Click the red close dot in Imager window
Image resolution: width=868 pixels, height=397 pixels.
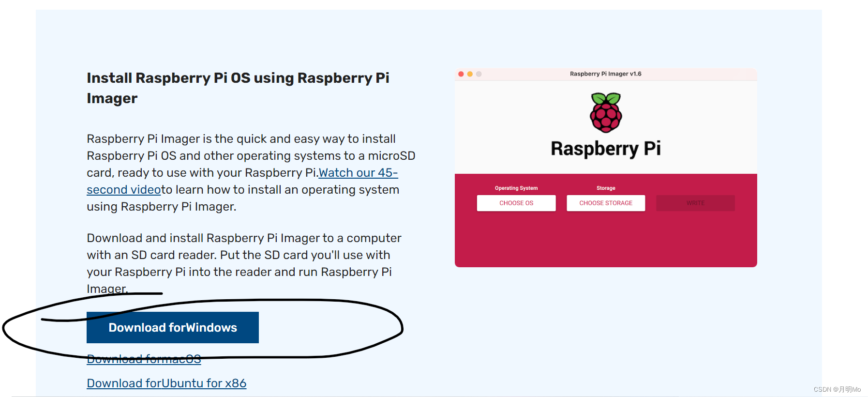click(461, 74)
